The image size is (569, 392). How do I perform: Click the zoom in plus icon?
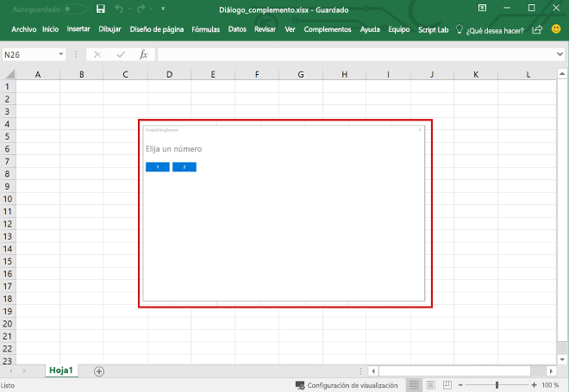(x=534, y=385)
